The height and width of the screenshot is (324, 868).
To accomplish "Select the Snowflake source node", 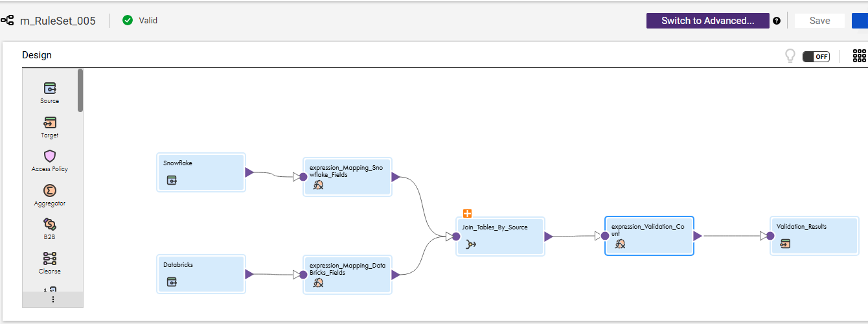I will coord(201,172).
